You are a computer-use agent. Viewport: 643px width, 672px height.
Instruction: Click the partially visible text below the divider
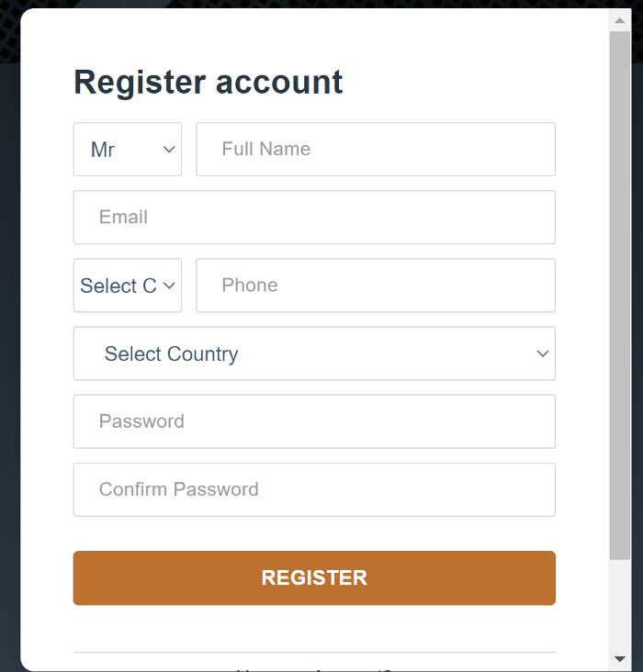pos(314,669)
